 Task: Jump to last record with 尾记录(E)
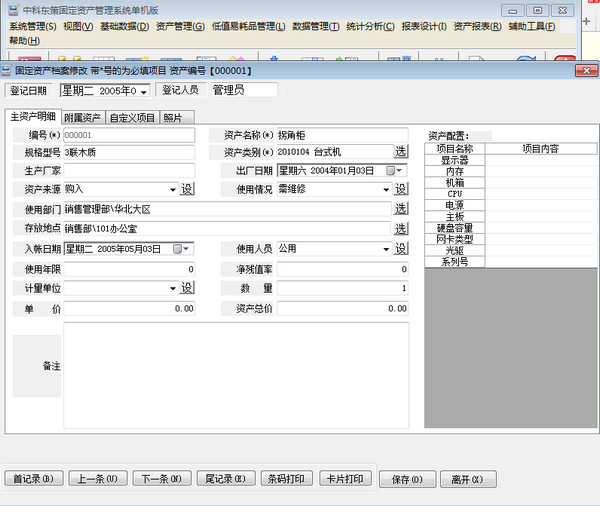pos(225,478)
